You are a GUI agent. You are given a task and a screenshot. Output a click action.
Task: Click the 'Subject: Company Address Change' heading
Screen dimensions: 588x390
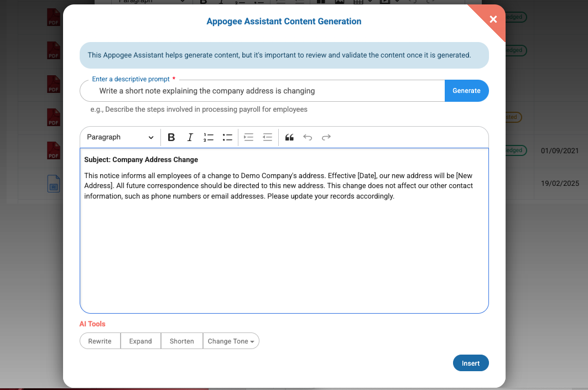[x=141, y=160]
